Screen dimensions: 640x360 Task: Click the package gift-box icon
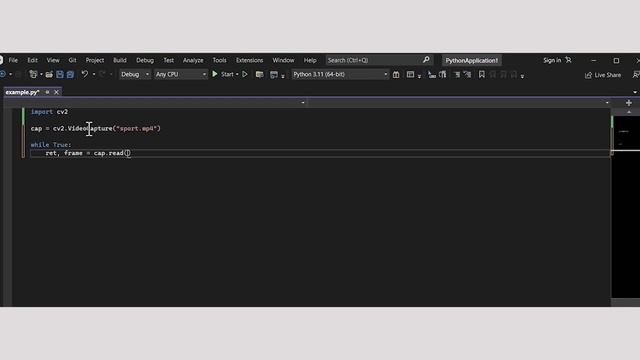tap(396, 74)
